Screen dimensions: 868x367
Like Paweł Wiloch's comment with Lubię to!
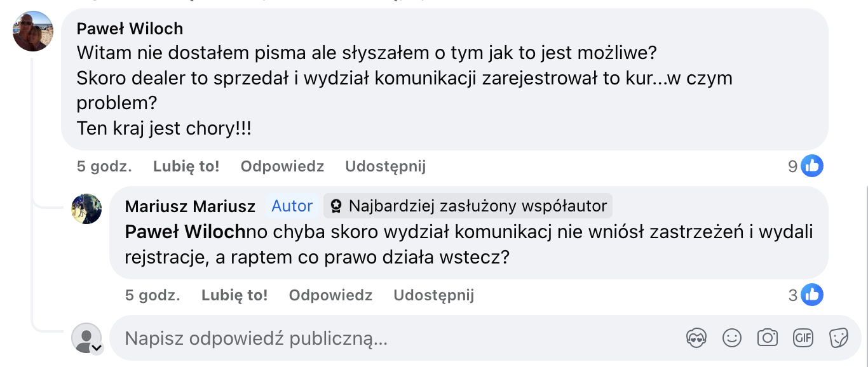(x=186, y=166)
